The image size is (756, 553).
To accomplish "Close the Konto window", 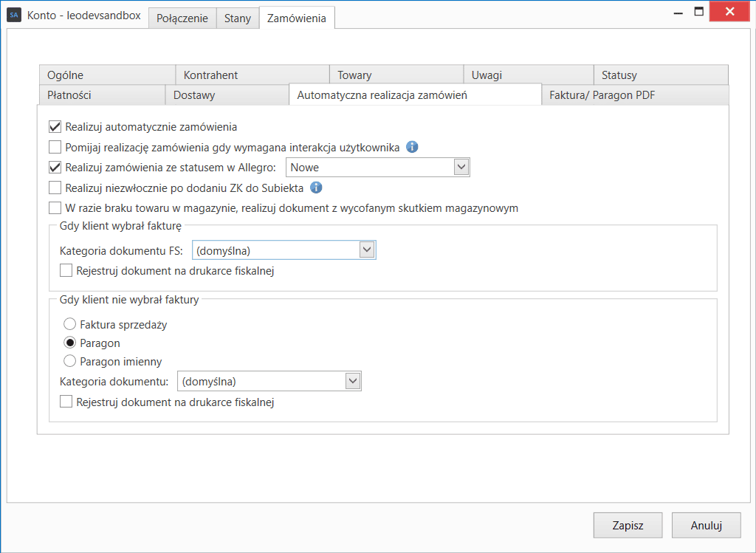I will [x=729, y=12].
